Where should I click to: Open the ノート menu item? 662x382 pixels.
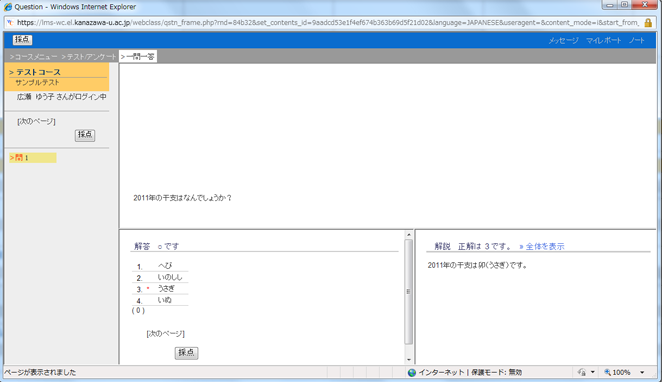coord(637,41)
